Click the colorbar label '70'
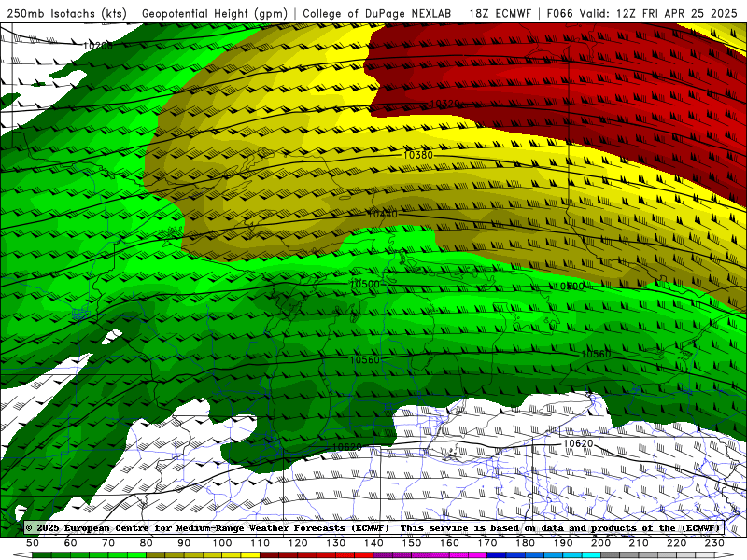 point(108,543)
